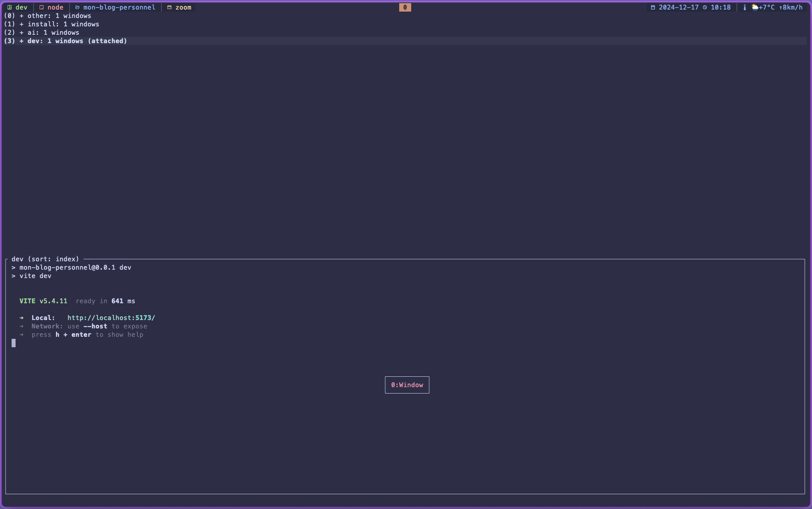812x509 pixels.
Task: Click 'press h + enter to show help'
Action: pyautogui.click(x=87, y=334)
